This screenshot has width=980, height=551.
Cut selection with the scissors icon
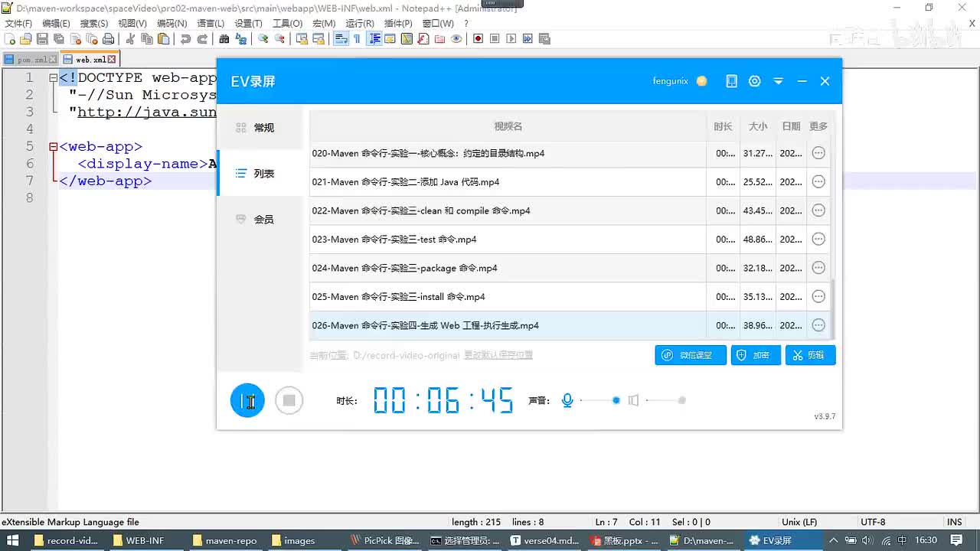(x=130, y=39)
